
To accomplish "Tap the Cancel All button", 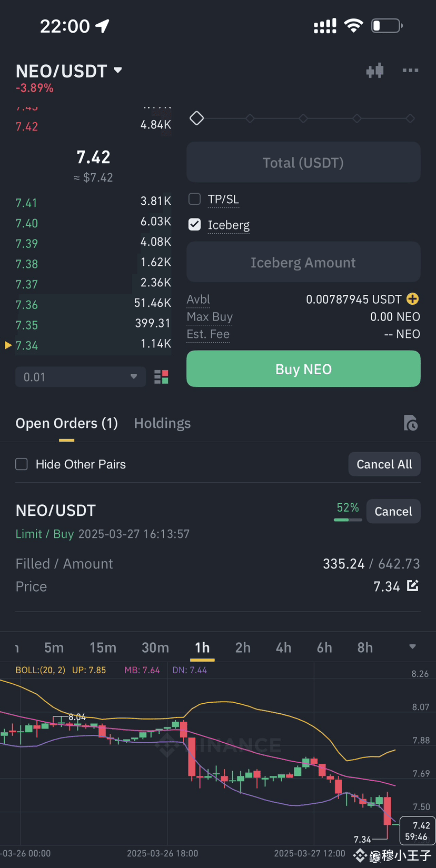I will pos(384,464).
